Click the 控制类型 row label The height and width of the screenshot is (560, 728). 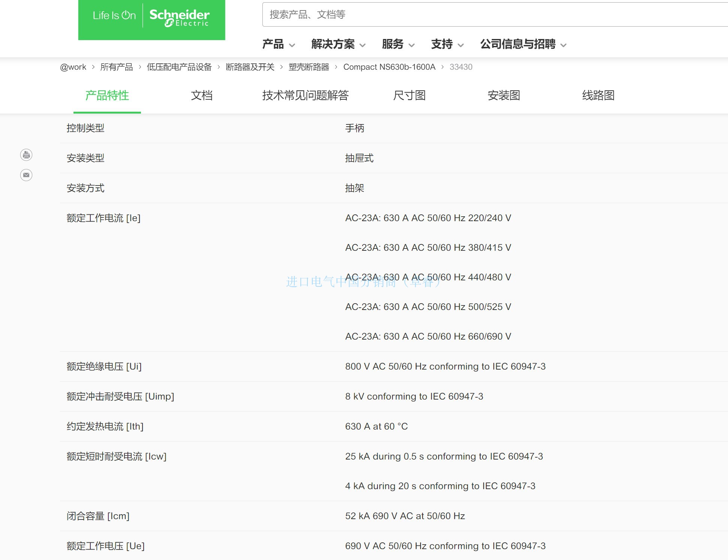(x=85, y=128)
